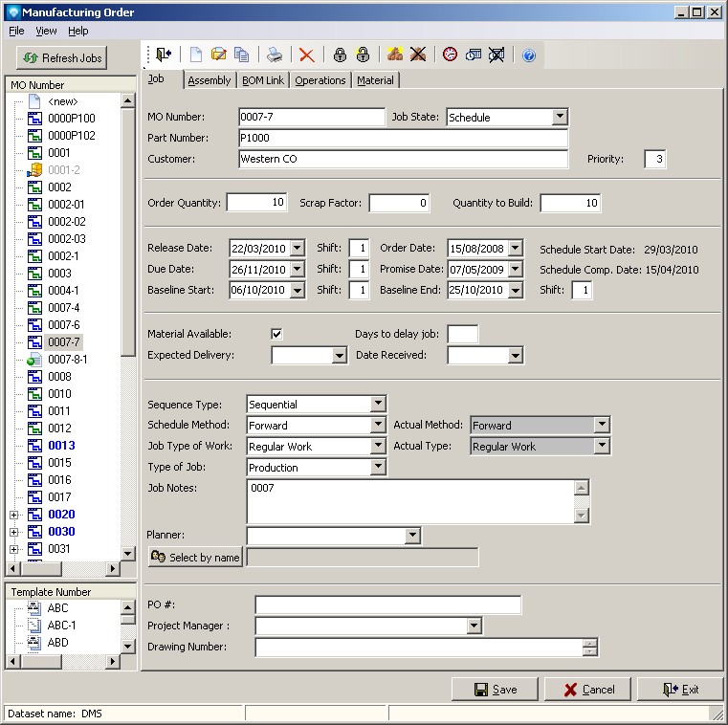This screenshot has width=728, height=725.
Task: Open the Job State dropdown
Action: [560, 118]
